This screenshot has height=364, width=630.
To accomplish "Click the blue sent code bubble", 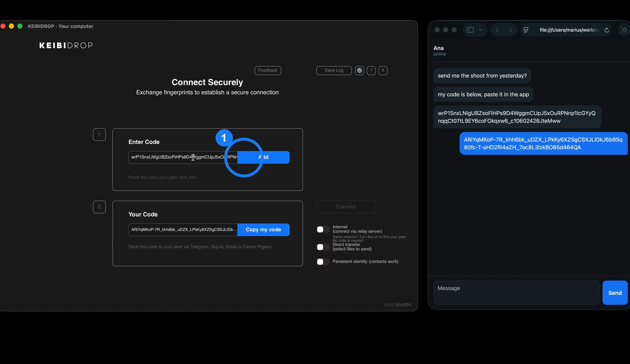I will click(x=543, y=143).
